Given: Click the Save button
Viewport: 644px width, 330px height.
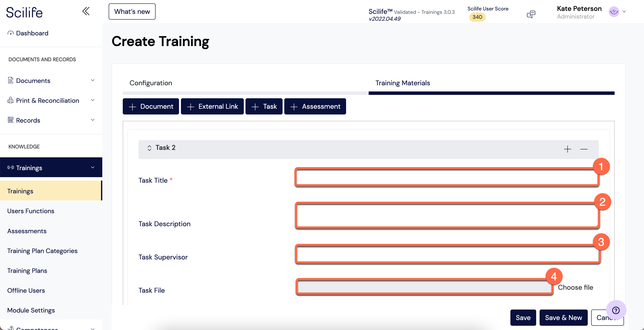Looking at the screenshot, I should (523, 317).
